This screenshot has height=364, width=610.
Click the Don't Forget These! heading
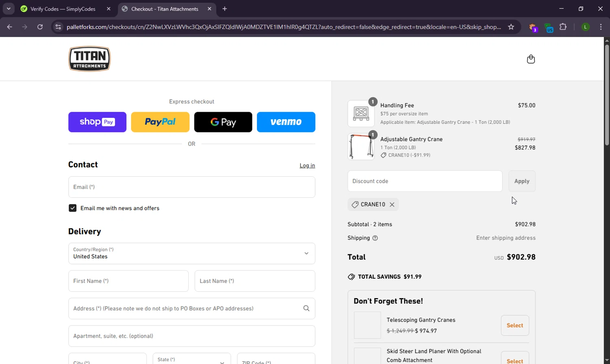coord(388,301)
